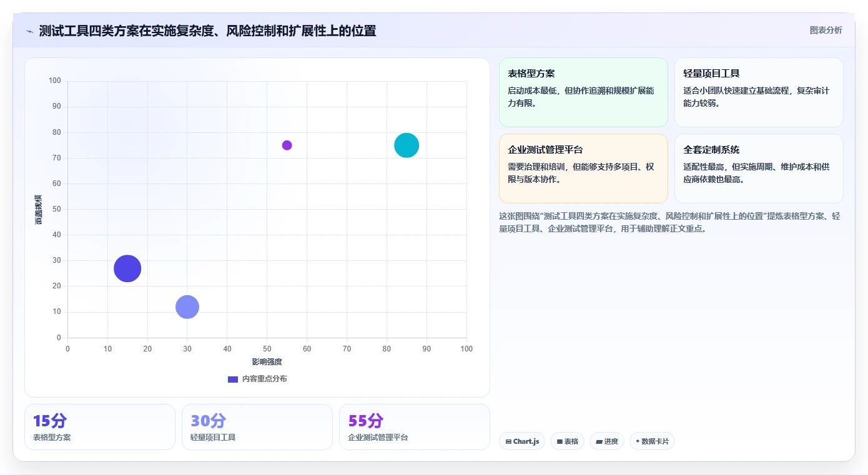This screenshot has height=475, width=868.
Task: Click the 进度 tag
Action: coord(607,441)
